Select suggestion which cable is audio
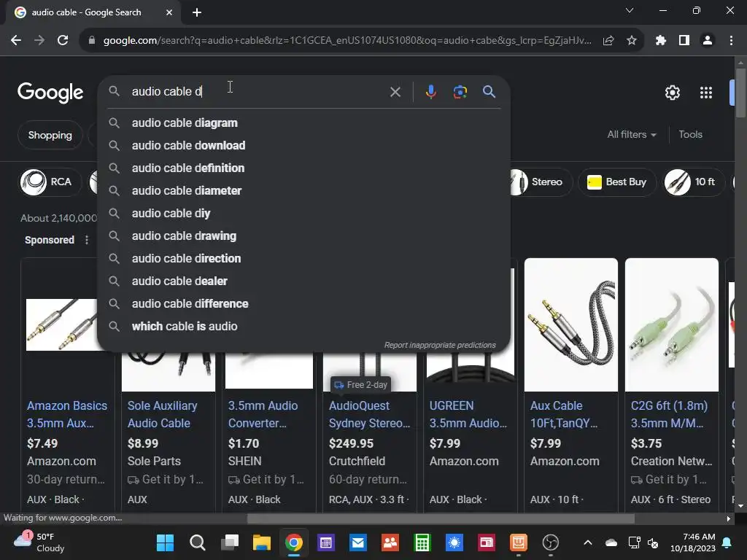The width and height of the screenshot is (747, 560). (x=303, y=326)
